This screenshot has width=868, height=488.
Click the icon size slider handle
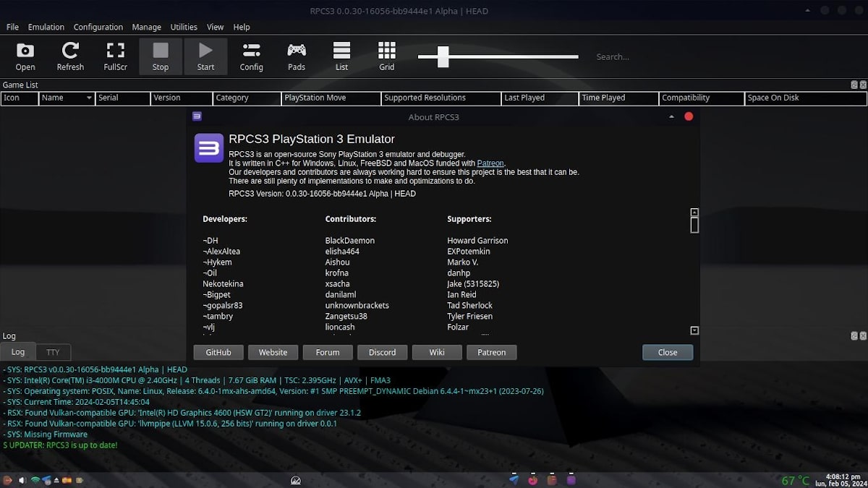(x=443, y=56)
